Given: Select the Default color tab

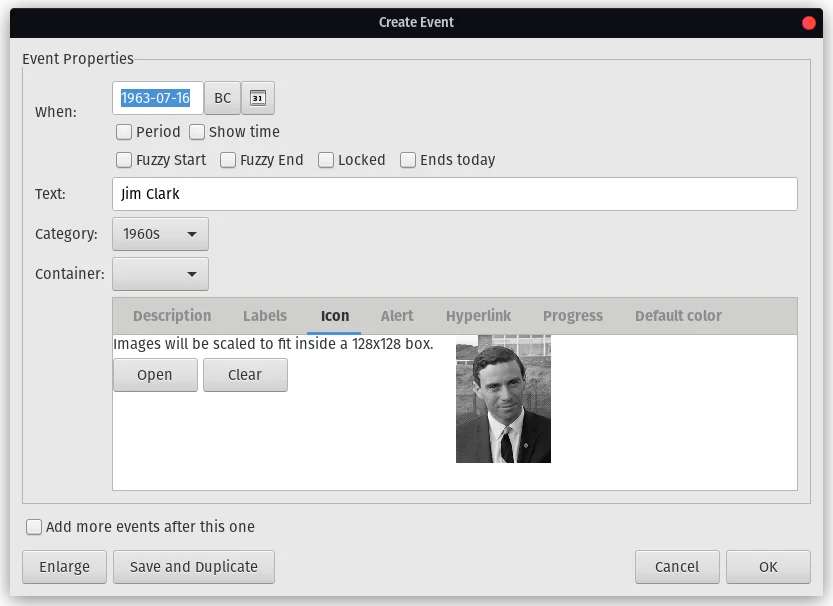Looking at the screenshot, I should pyautogui.click(x=677, y=316).
